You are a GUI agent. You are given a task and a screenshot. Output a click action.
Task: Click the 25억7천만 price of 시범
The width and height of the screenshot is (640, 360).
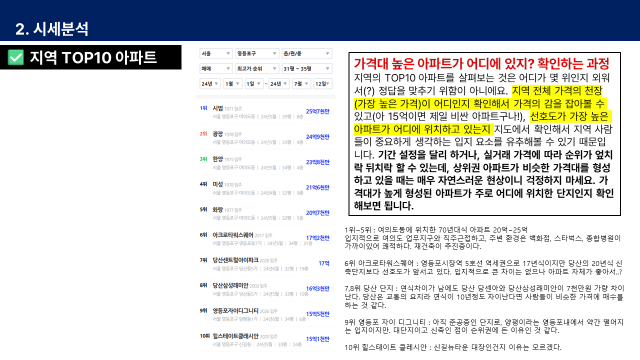[x=318, y=111]
